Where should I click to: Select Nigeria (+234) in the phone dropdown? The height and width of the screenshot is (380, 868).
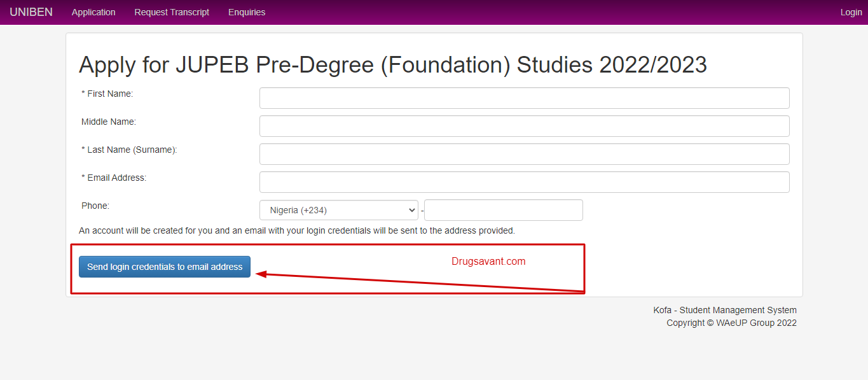pos(338,209)
